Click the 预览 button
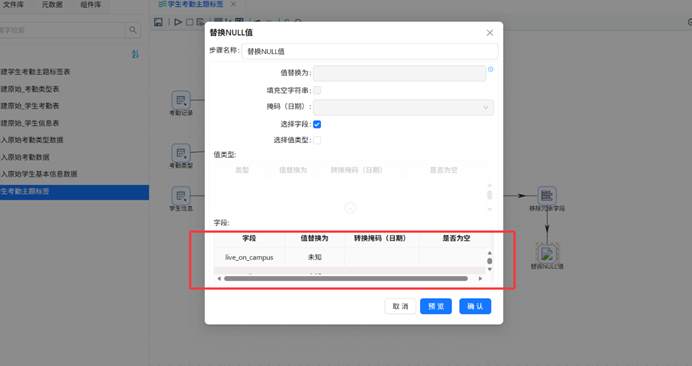The image size is (692, 366). (x=436, y=306)
